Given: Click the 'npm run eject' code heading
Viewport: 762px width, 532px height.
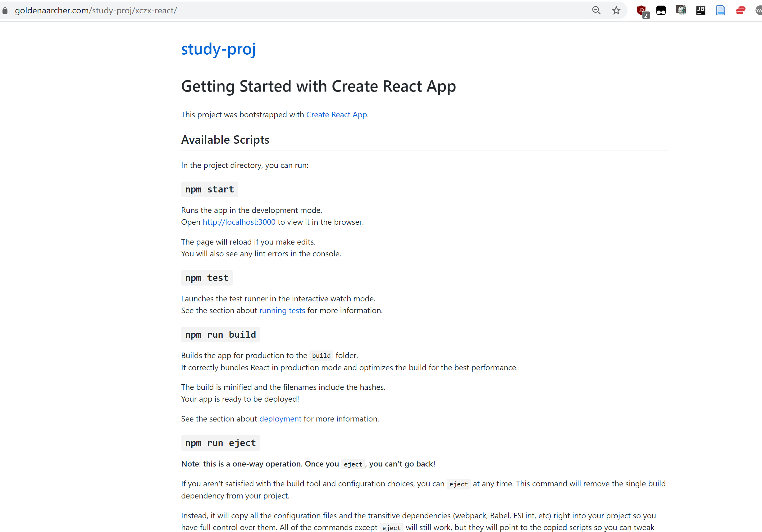Looking at the screenshot, I should point(220,443).
